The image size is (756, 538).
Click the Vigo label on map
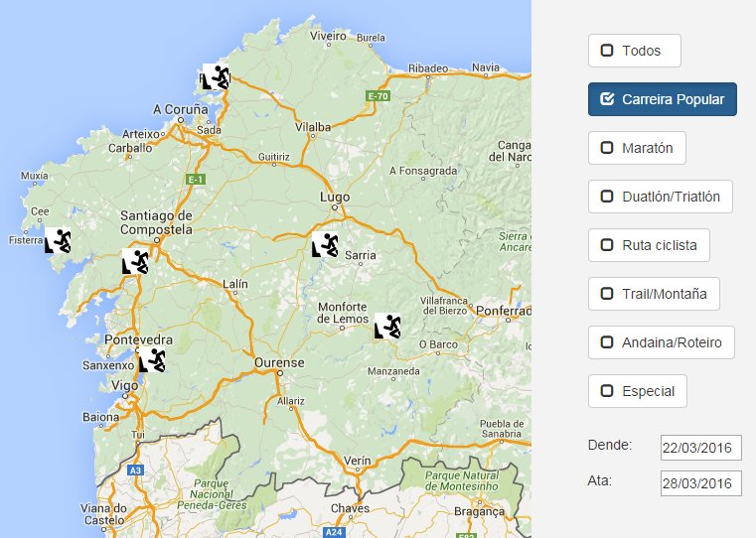click(x=124, y=386)
